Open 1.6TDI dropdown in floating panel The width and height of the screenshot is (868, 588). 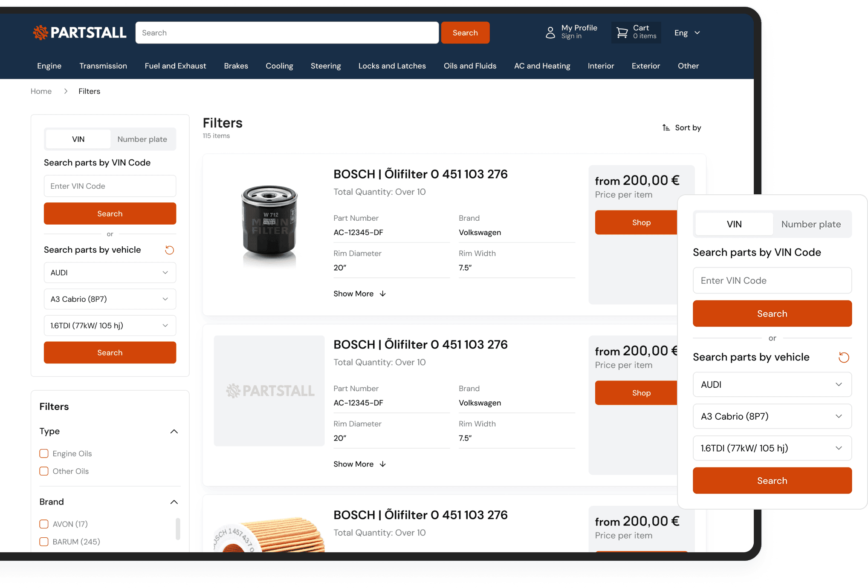click(772, 448)
